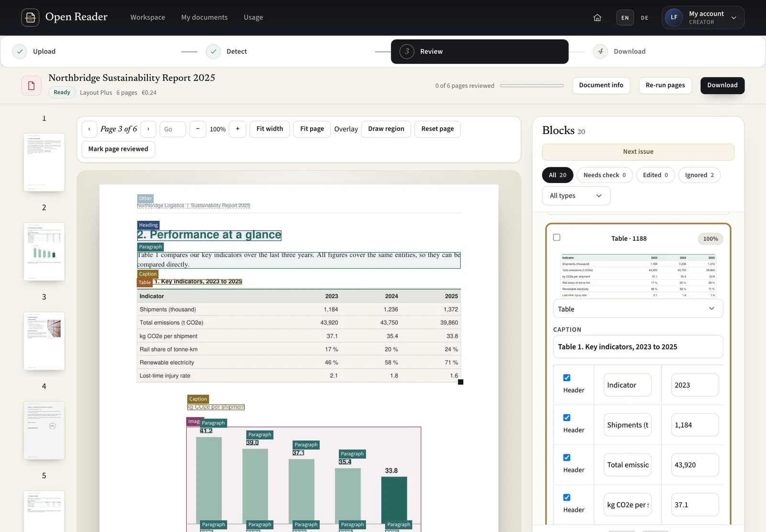Open the All types filter dropdown

coord(576,196)
